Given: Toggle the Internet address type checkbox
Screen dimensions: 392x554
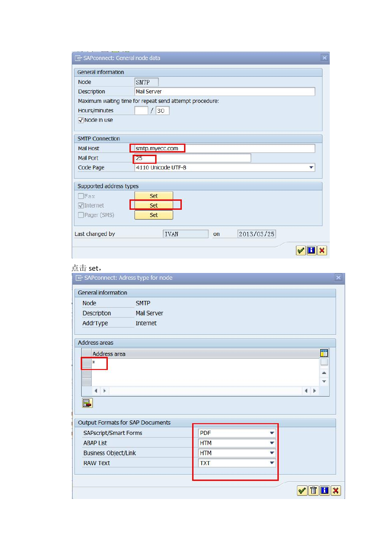Looking at the screenshot, I should point(81,205).
